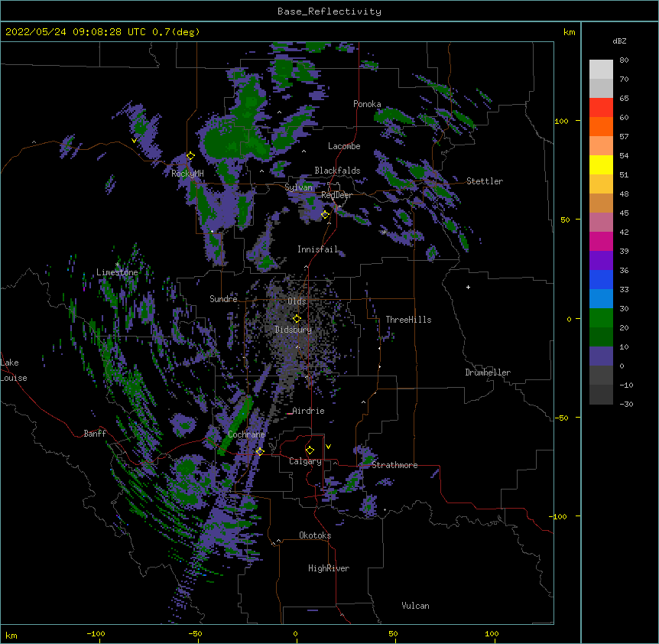Click the RedDeer city label
659x644 pixels.
click(x=336, y=195)
